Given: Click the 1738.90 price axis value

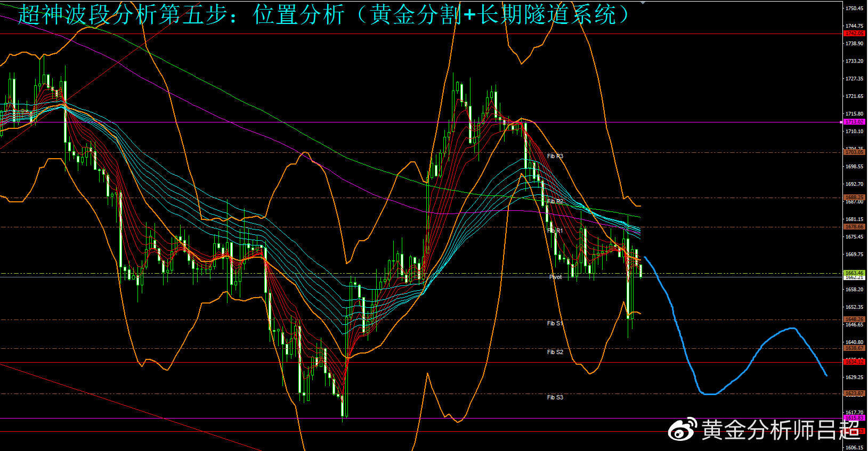Looking at the screenshot, I should click(x=854, y=44).
